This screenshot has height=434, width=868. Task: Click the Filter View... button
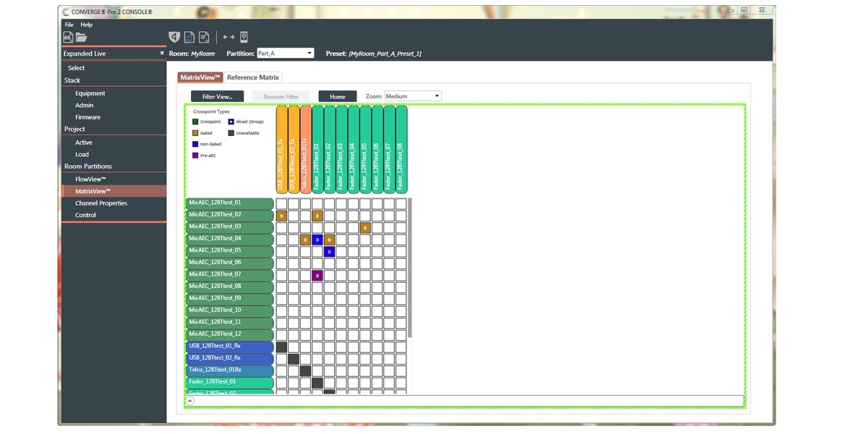pyautogui.click(x=217, y=96)
